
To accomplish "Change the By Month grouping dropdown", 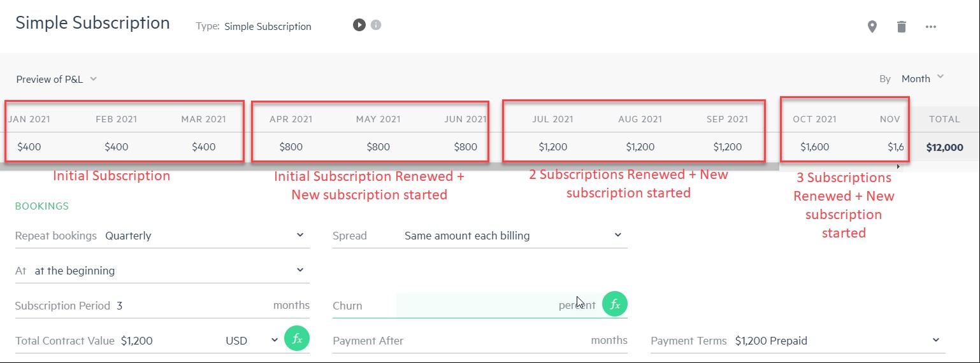I will click(922, 78).
